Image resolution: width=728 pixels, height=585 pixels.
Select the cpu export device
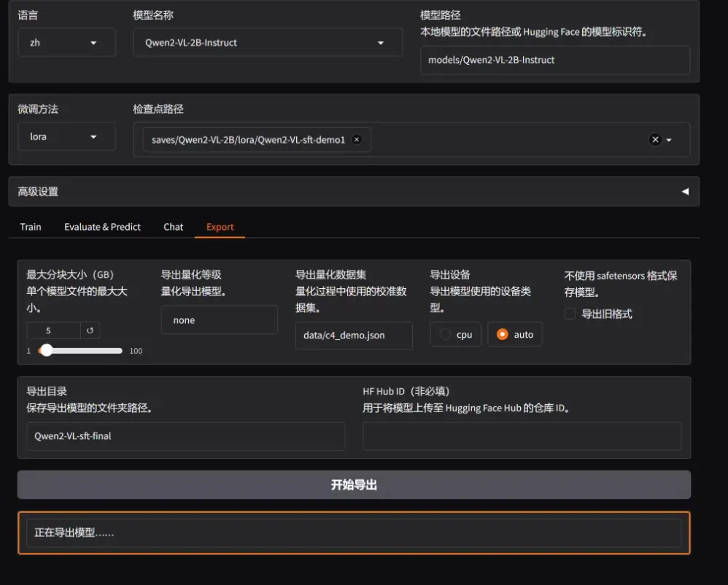tap(455, 334)
